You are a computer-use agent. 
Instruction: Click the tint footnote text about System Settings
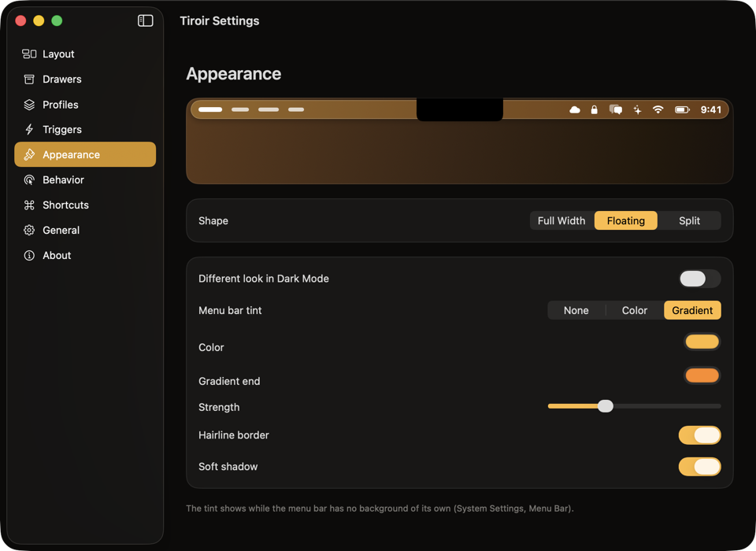(x=380, y=508)
